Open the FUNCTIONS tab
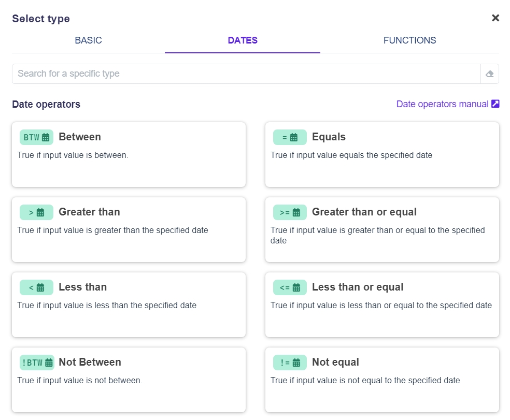510x420 pixels. (x=409, y=40)
